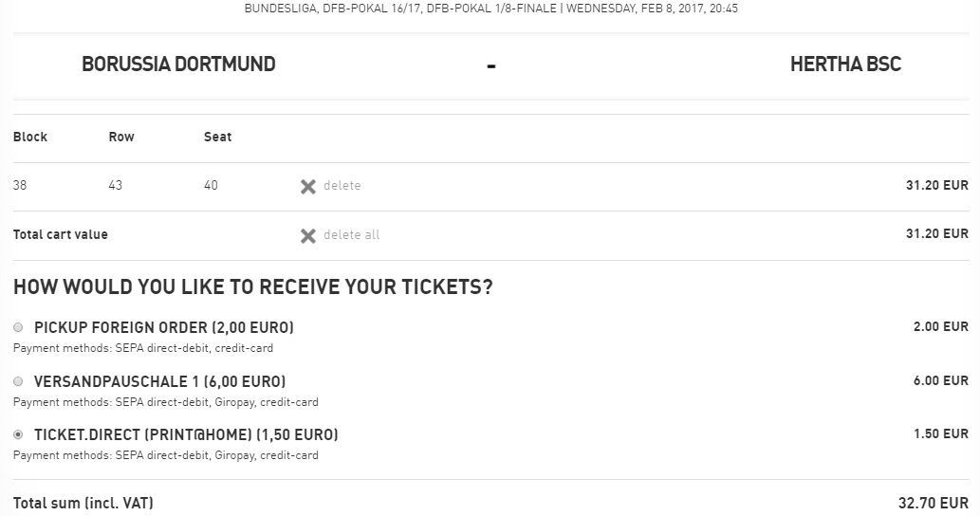This screenshot has width=980, height=516.
Task: Click the Block column header
Action: point(30,137)
